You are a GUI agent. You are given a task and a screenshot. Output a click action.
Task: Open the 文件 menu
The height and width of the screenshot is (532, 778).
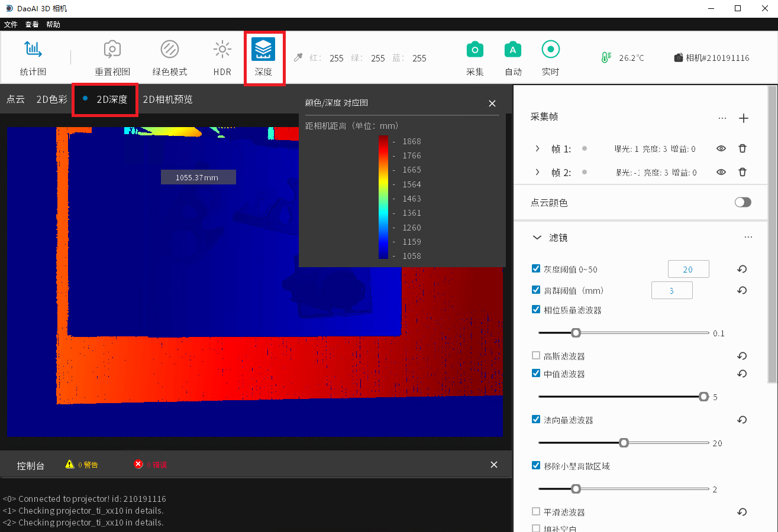[11, 25]
